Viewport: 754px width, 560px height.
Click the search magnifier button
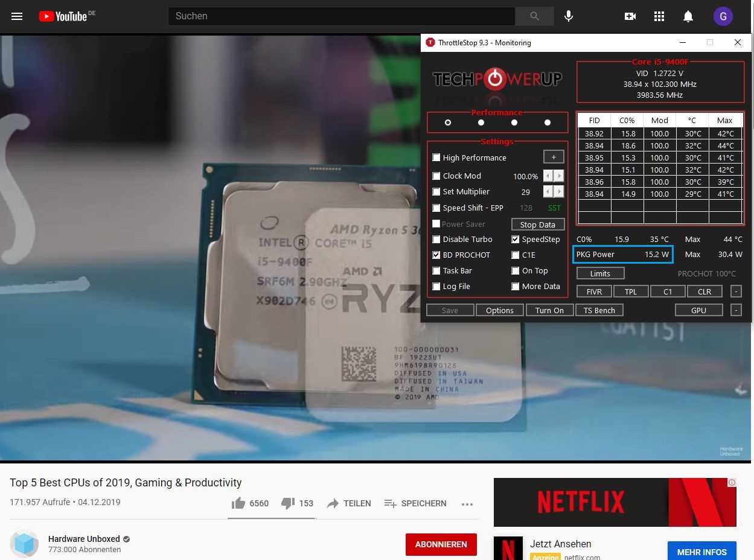(535, 16)
